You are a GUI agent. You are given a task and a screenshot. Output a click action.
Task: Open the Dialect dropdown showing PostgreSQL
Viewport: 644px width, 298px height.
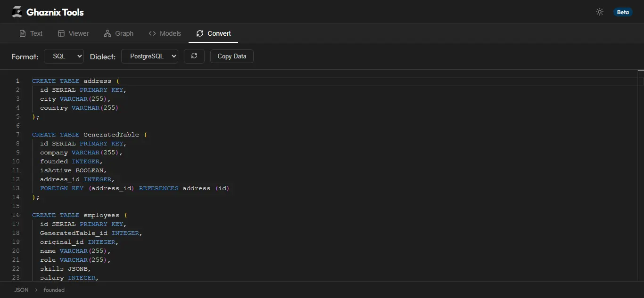[x=149, y=56]
